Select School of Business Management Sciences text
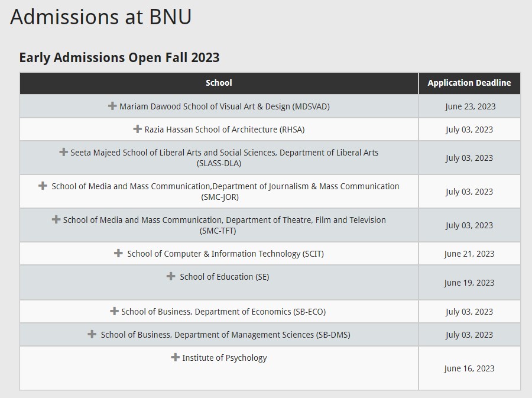The height and width of the screenshot is (398, 532). point(226,335)
